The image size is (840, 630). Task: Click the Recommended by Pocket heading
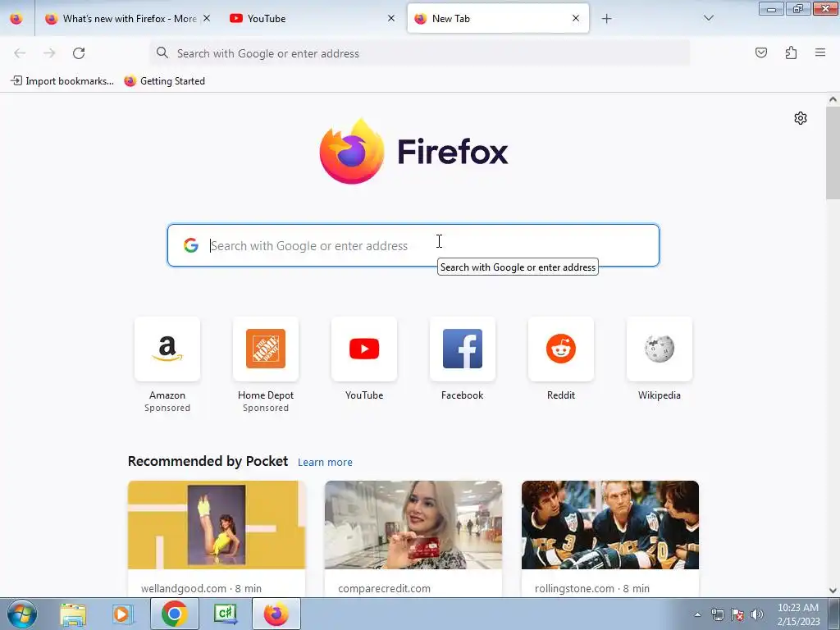(x=208, y=461)
